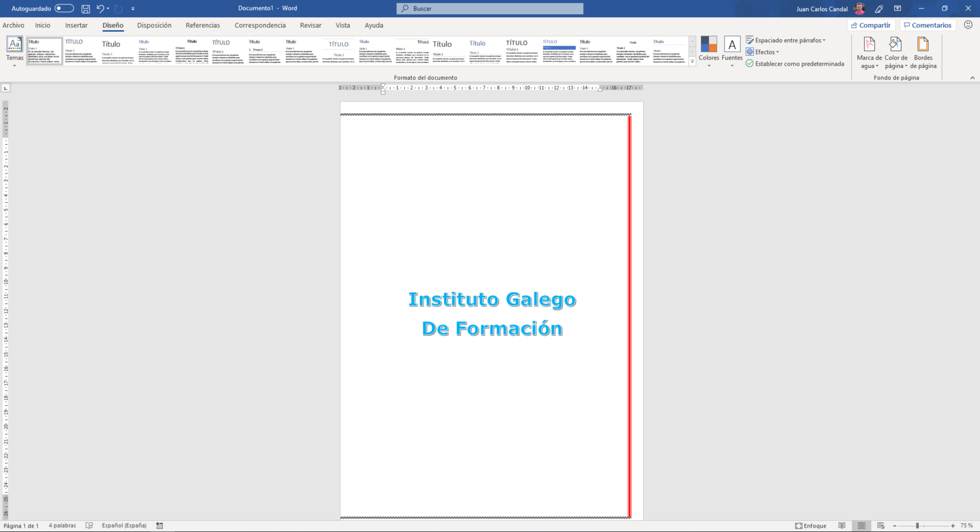The image size is (980, 532).
Task: Switch to the Insertar tab
Action: tap(76, 25)
